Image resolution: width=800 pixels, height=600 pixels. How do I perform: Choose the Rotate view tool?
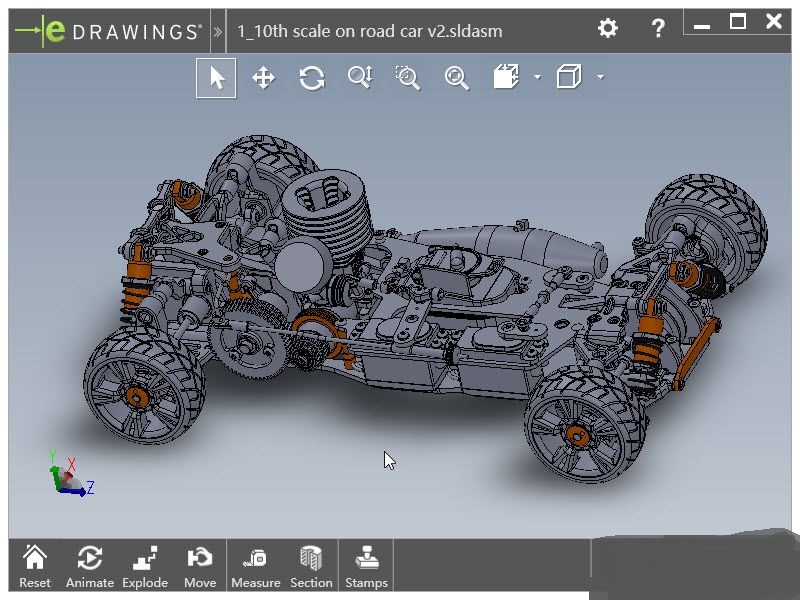click(x=312, y=78)
